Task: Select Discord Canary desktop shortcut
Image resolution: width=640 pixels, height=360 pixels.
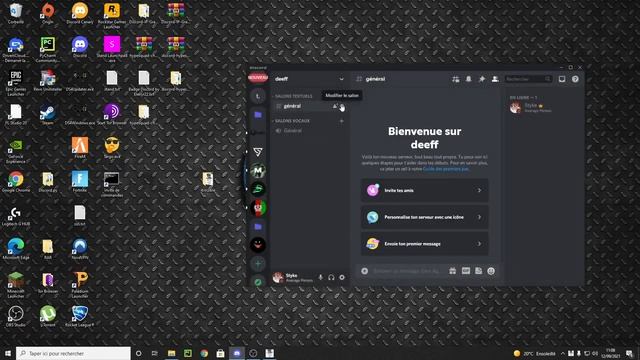Action: coord(80,13)
